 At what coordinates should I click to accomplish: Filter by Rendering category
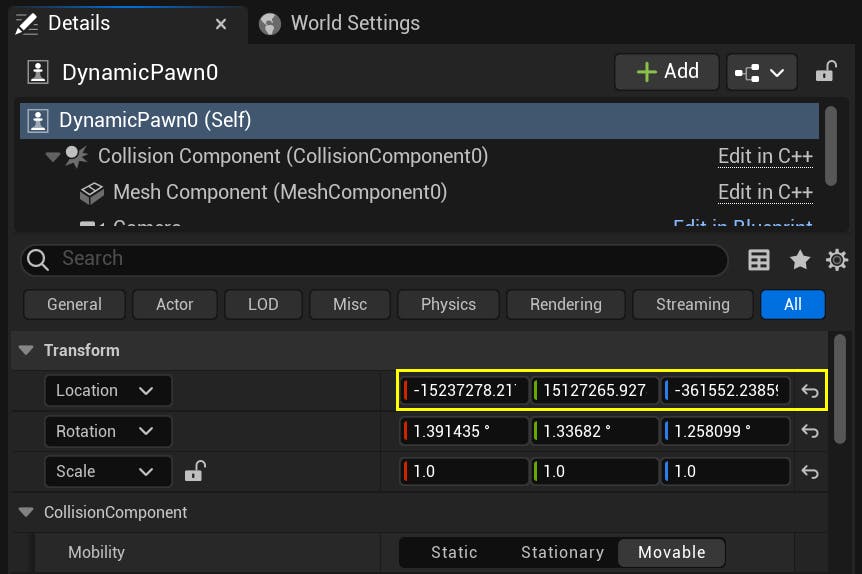coord(566,305)
